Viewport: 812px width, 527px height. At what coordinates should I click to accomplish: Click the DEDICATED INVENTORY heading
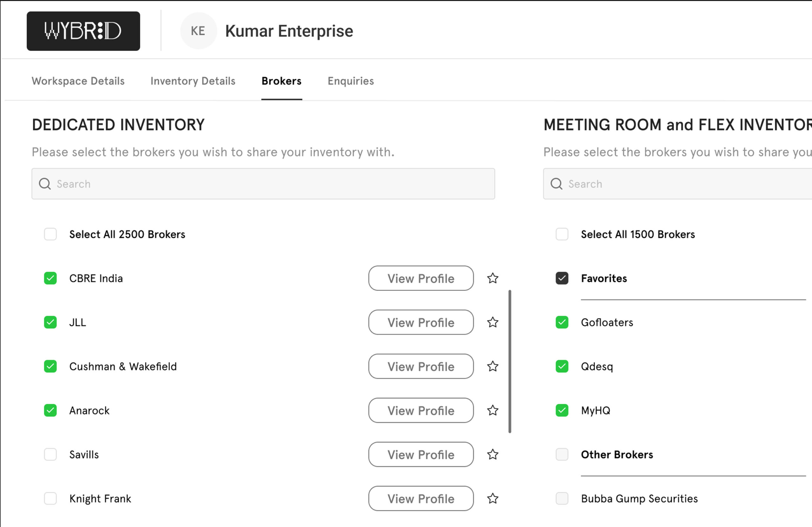(x=118, y=125)
